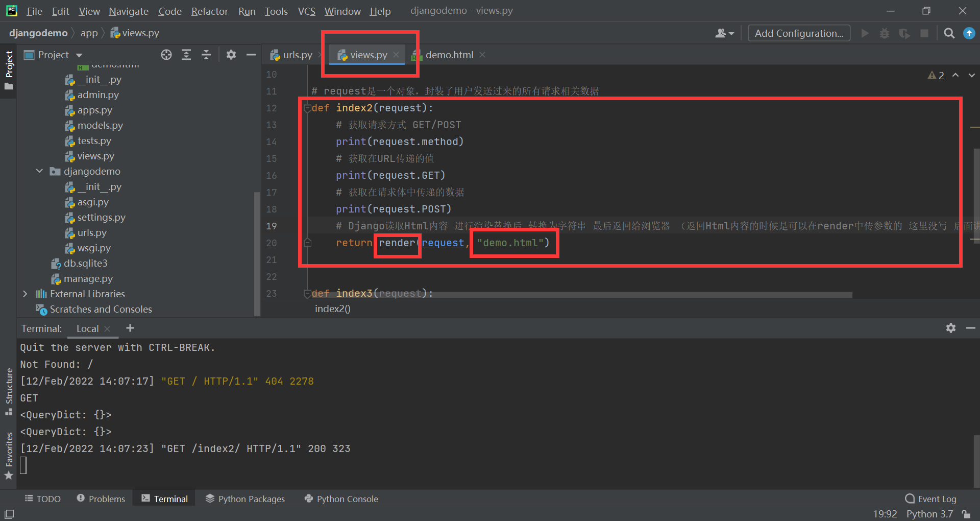The height and width of the screenshot is (521, 980).
Task: Open Terminal panel settings gear
Action: coord(950,328)
